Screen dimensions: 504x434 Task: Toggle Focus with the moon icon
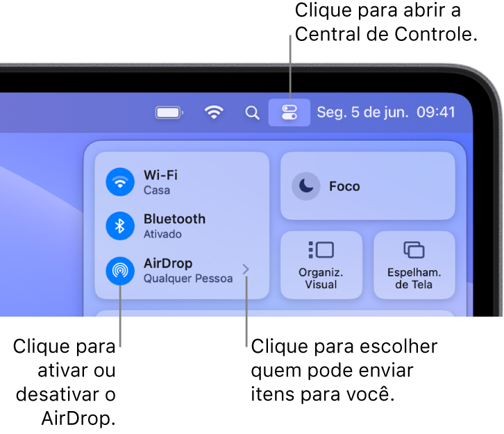(306, 186)
